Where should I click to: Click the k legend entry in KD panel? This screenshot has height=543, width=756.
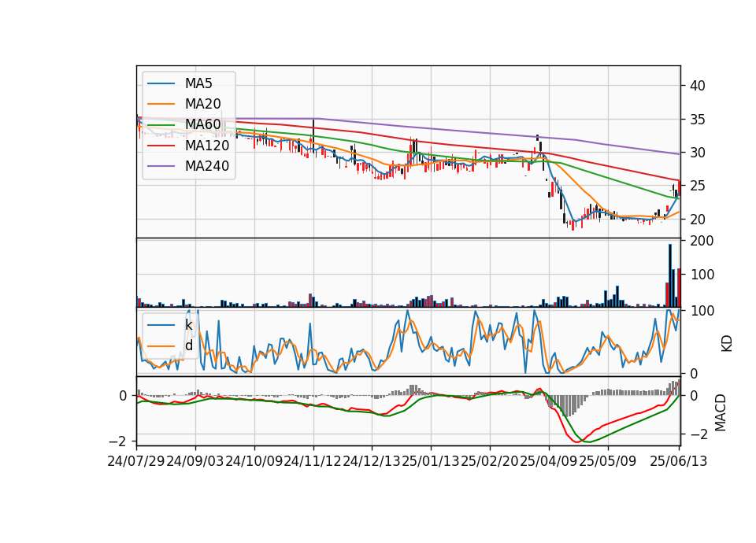click(x=188, y=325)
